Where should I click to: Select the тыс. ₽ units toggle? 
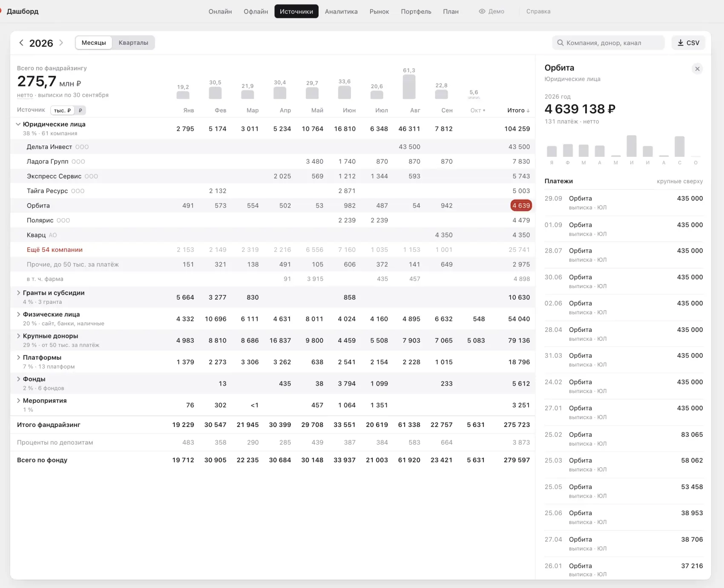coord(62,110)
